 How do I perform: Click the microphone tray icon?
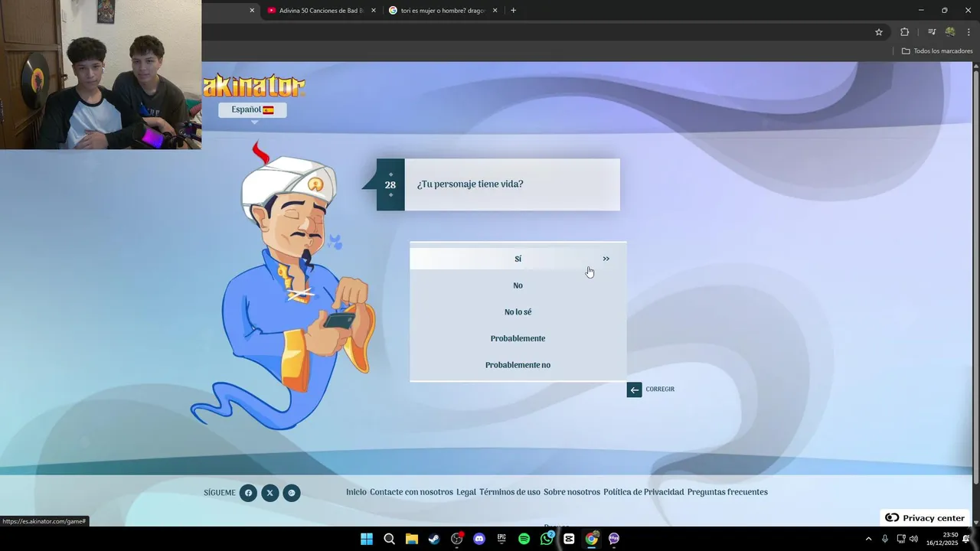(884, 539)
